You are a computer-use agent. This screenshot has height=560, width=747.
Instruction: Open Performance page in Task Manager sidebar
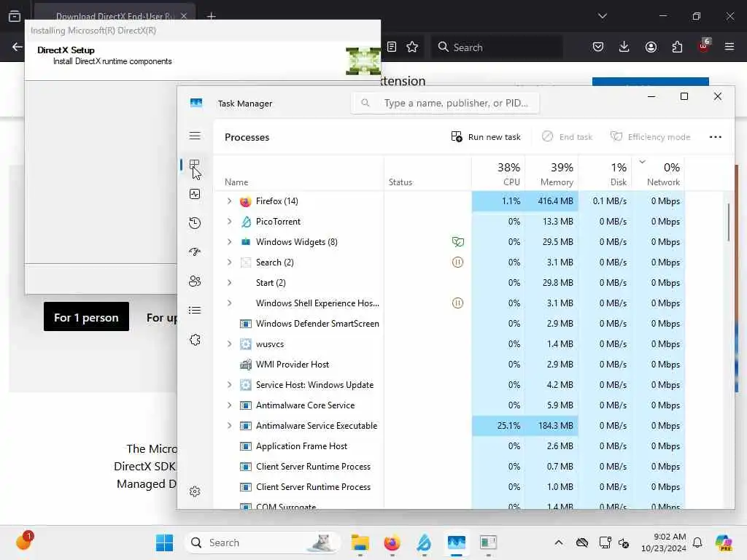194,194
